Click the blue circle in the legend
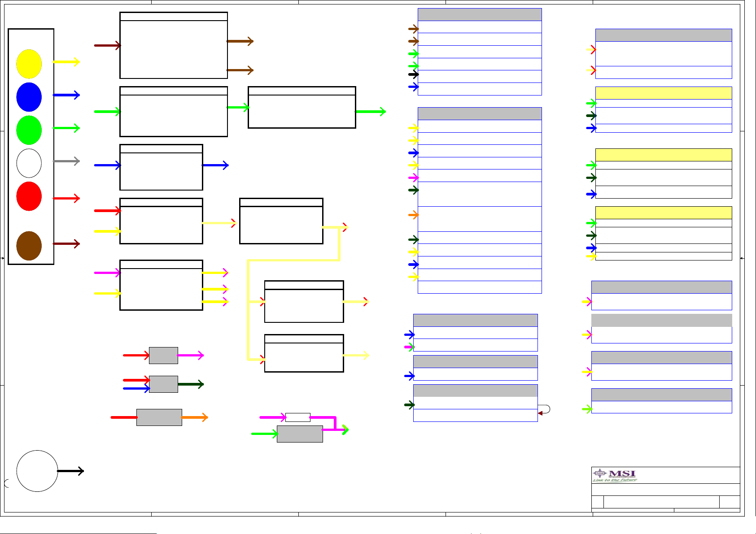Image resolution: width=756 pixels, height=534 pixels. click(29, 97)
